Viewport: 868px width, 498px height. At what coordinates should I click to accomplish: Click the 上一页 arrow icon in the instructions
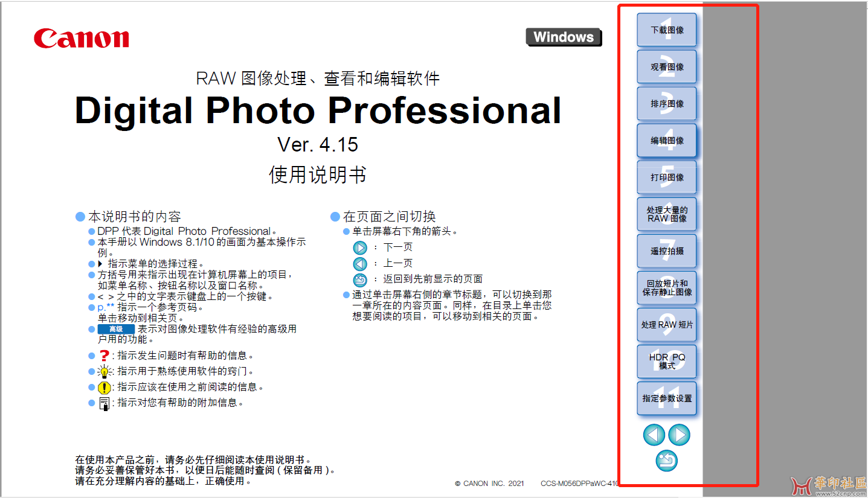click(360, 264)
